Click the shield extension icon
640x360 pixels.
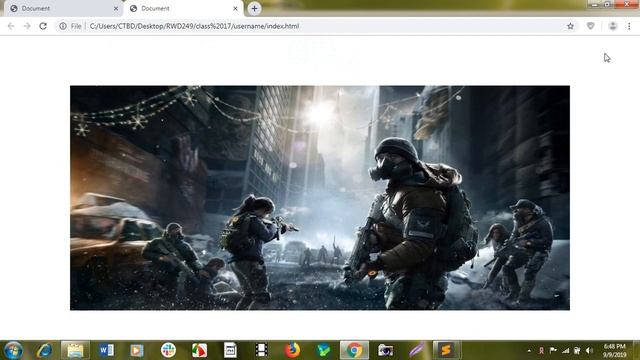[x=591, y=26]
